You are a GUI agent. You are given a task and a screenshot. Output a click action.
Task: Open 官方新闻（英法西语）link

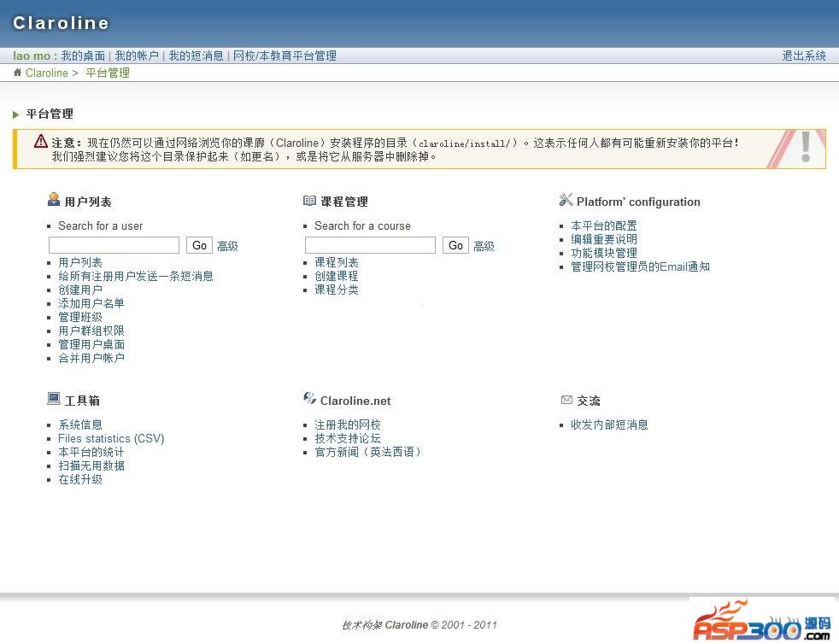(367, 452)
